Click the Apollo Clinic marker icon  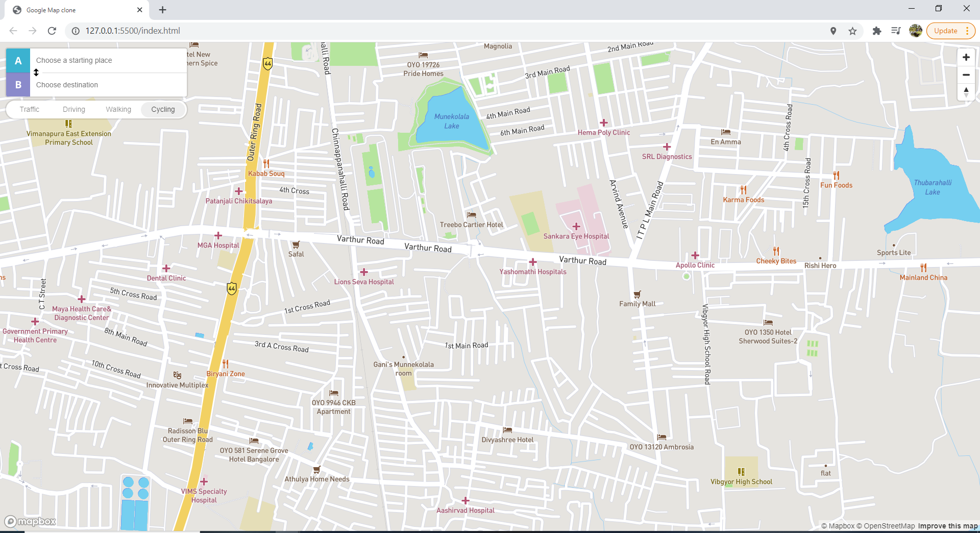[695, 255]
